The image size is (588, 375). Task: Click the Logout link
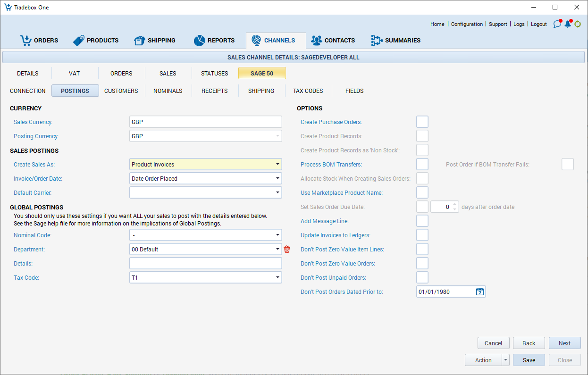click(539, 24)
